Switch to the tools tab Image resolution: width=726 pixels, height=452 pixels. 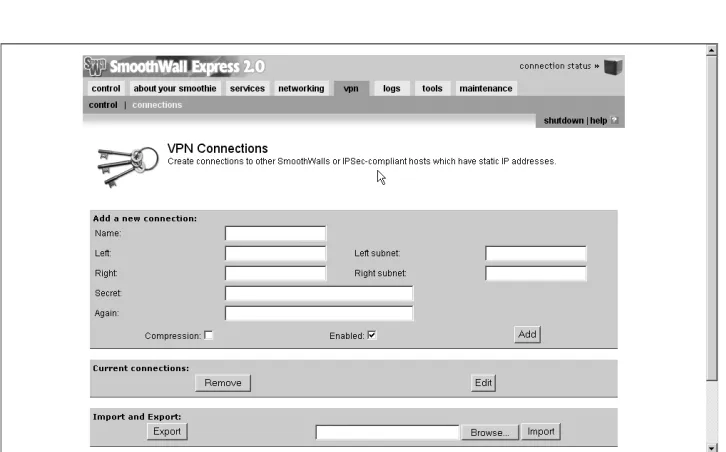point(432,88)
